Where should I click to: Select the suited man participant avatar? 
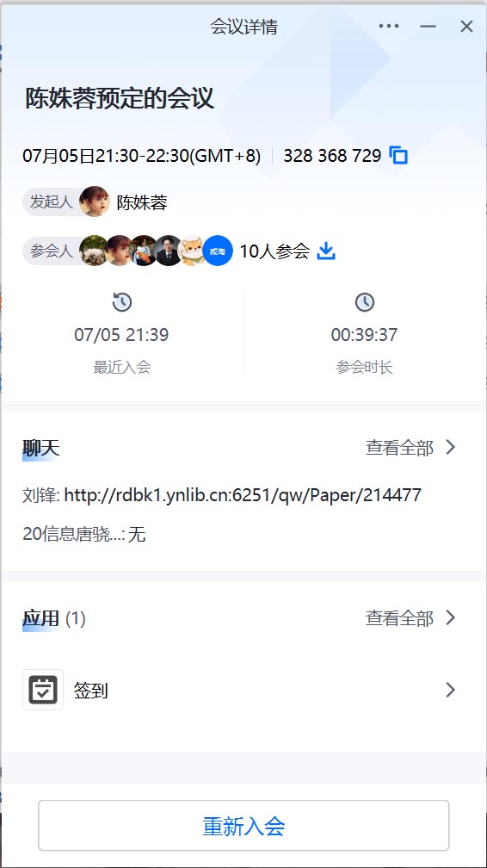169,251
